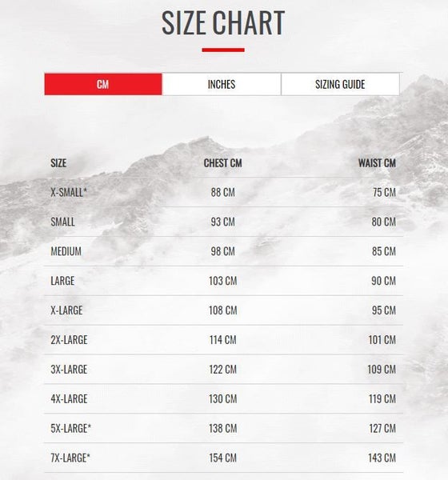448x480 pixels.
Task: Select the SIZING GUIDE tab
Action: [x=340, y=84]
